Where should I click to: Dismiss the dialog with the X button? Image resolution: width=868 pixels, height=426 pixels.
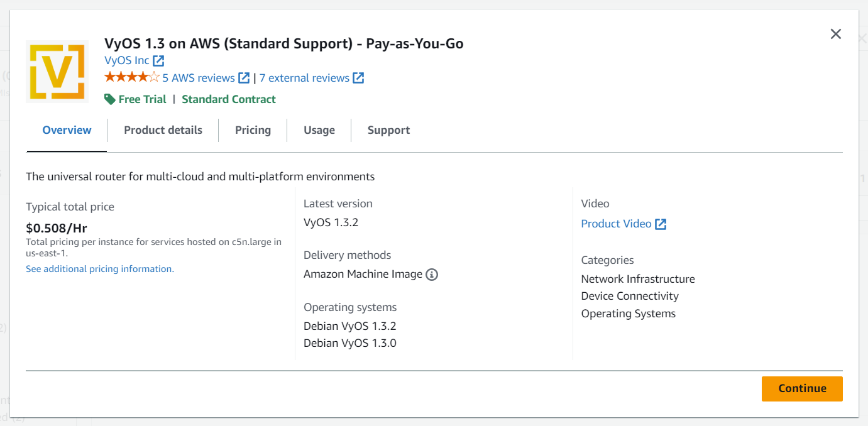pyautogui.click(x=835, y=34)
